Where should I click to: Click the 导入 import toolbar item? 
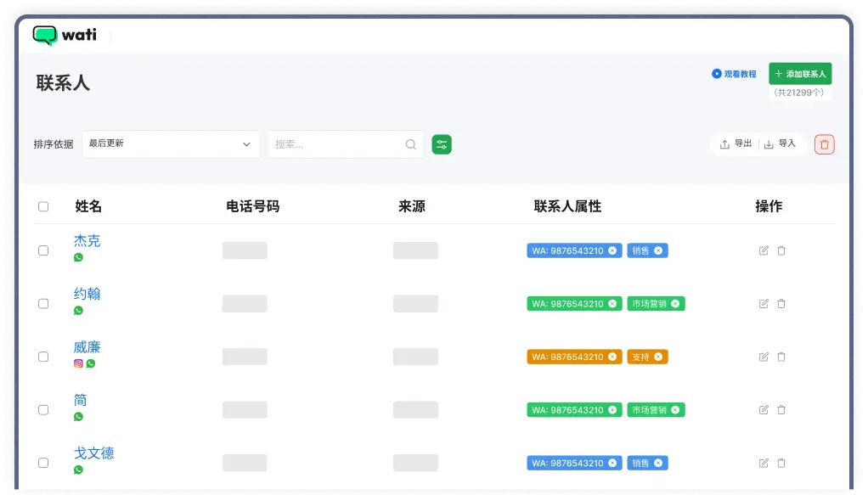[781, 143]
